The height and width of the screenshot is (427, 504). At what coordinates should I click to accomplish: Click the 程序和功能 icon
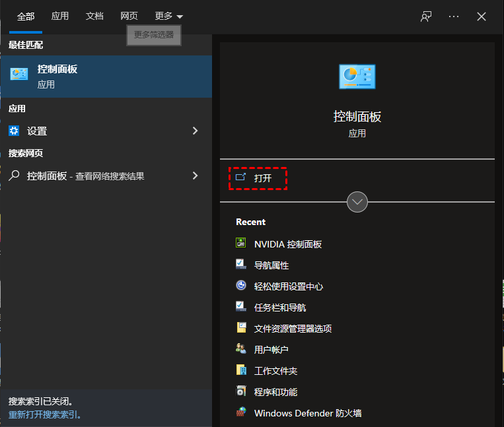coord(241,391)
